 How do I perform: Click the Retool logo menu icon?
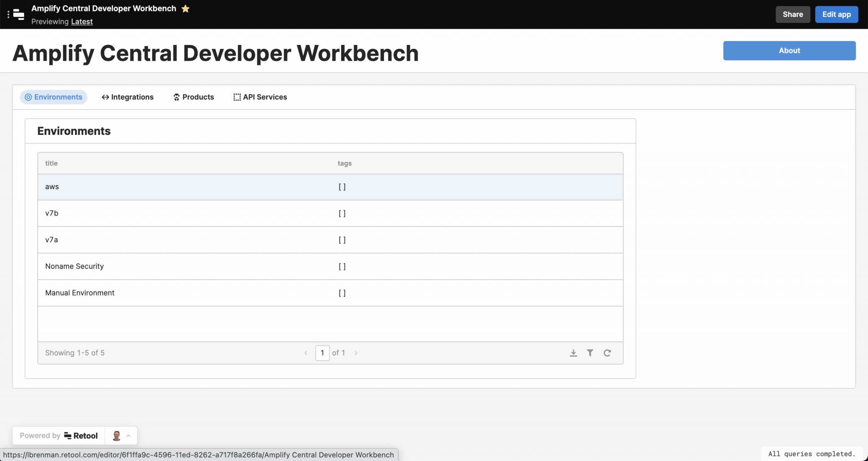(18, 14)
